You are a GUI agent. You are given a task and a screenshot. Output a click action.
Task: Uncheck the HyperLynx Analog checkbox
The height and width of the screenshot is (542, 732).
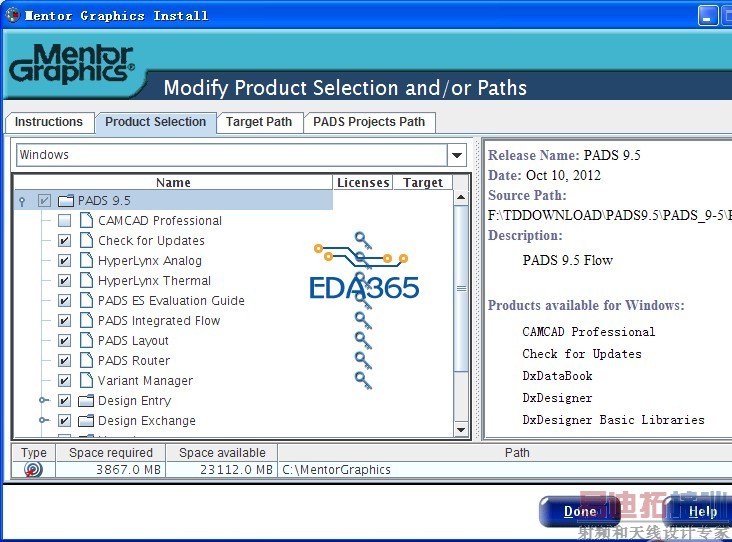coord(64,260)
